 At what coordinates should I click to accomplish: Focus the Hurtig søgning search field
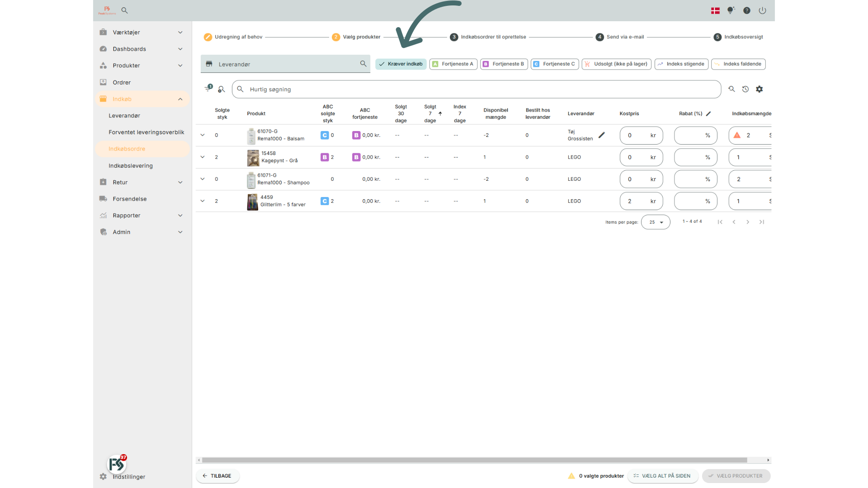click(476, 89)
